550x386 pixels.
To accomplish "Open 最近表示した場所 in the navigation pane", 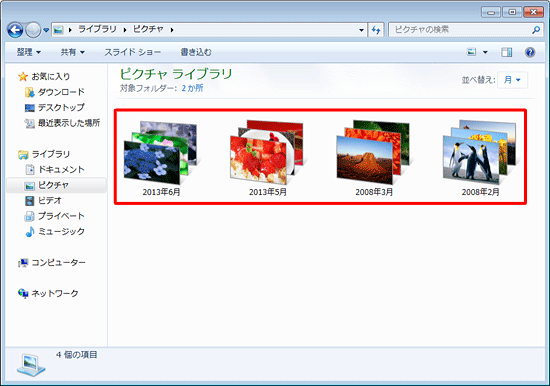I will (69, 123).
